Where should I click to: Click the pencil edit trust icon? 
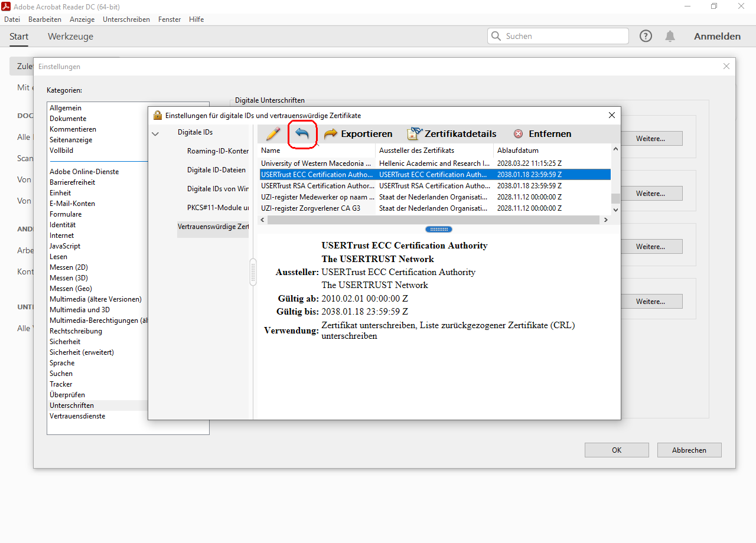pyautogui.click(x=273, y=134)
